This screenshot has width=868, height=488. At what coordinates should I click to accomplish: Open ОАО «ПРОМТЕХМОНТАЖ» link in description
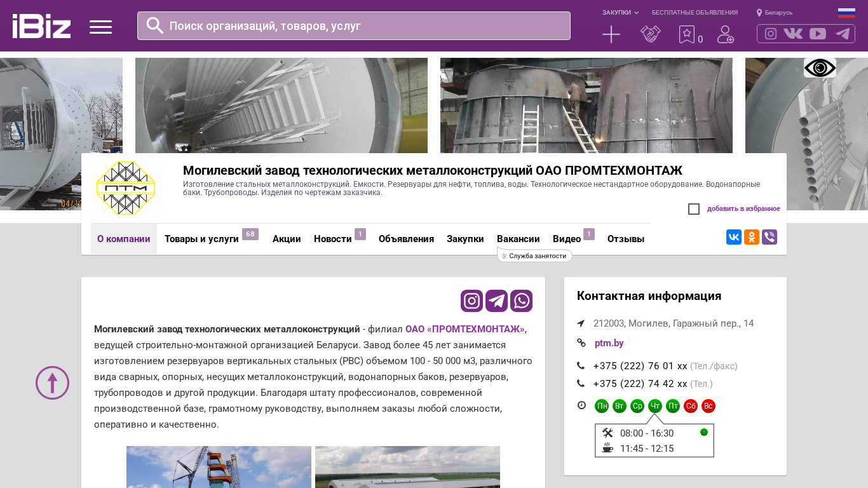(x=465, y=329)
